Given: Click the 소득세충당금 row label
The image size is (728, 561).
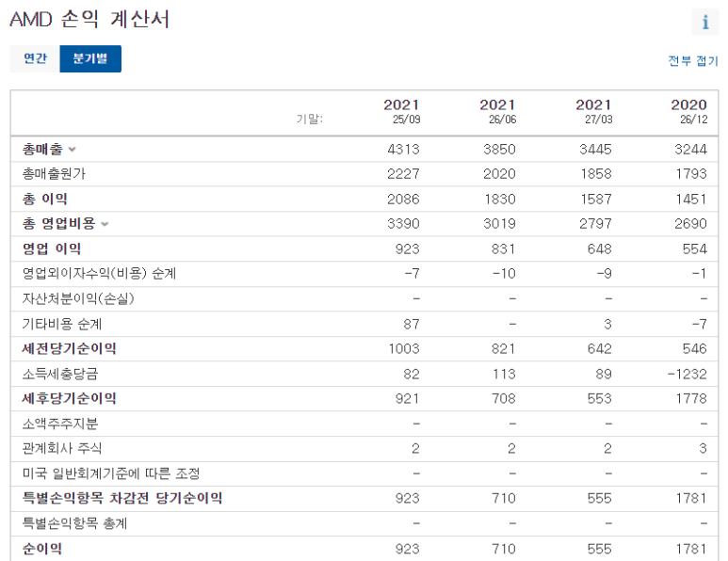Looking at the screenshot, I should coord(60,374).
